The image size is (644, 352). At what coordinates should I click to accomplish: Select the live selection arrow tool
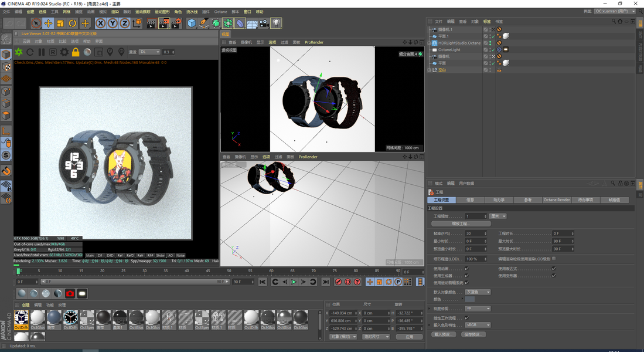(36, 23)
